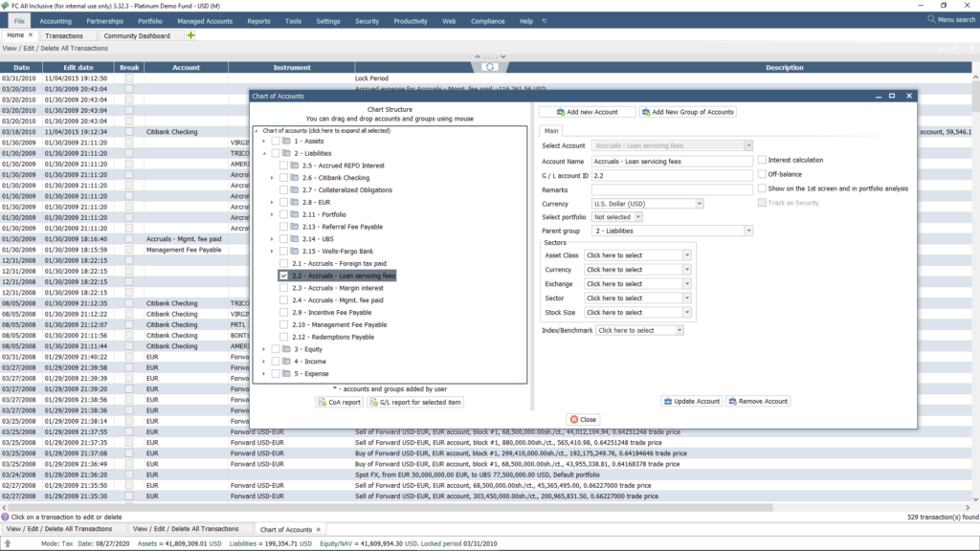
Task: Click the Remove Account icon button
Action: [734, 401]
